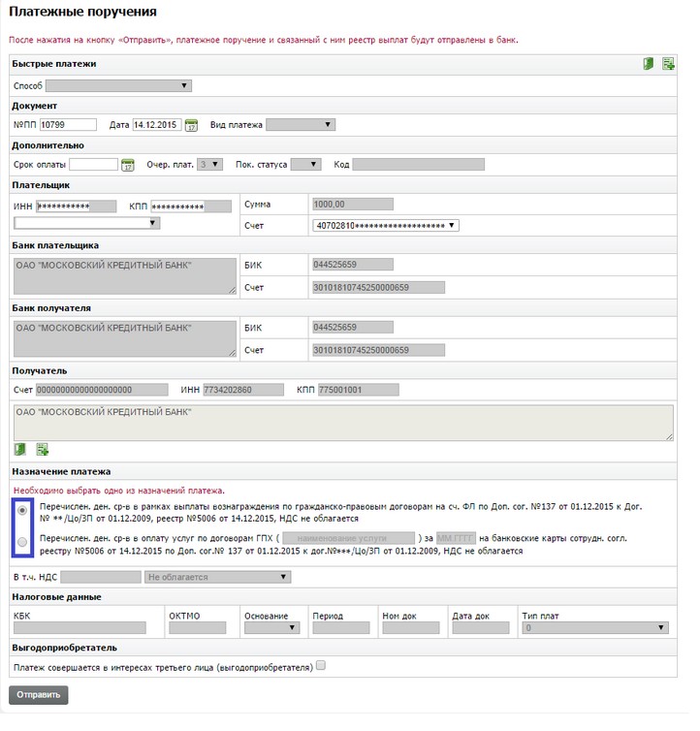Click the КБК input field
The image size is (700, 731).
[x=80, y=628]
